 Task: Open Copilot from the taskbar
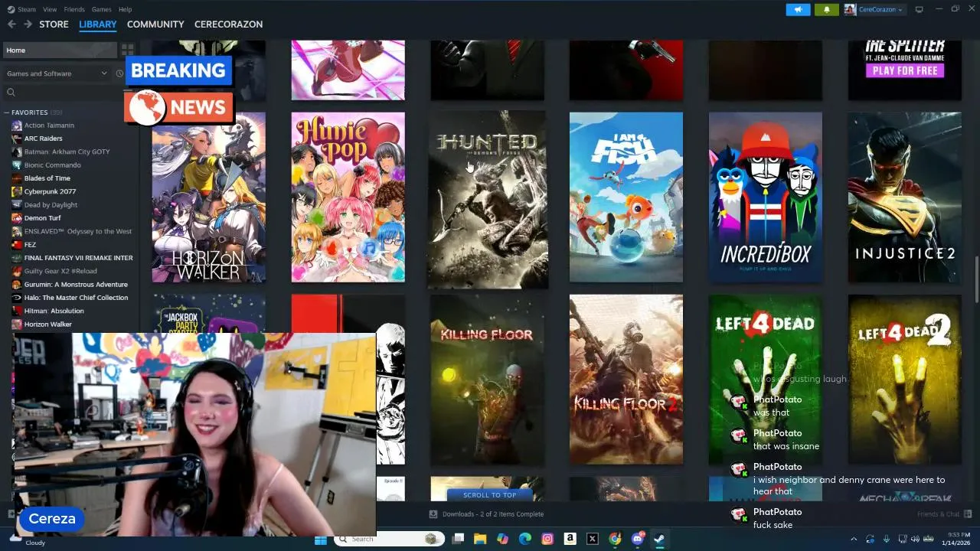point(502,539)
